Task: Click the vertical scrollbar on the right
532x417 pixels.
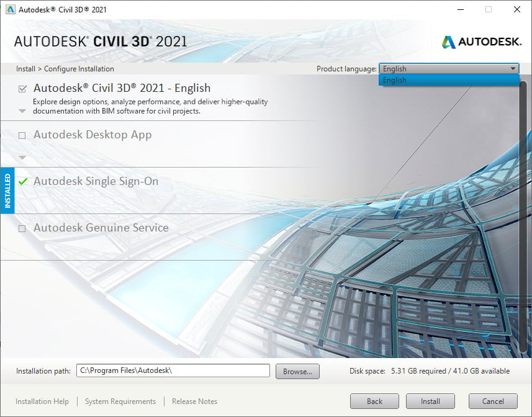Action: (523, 217)
